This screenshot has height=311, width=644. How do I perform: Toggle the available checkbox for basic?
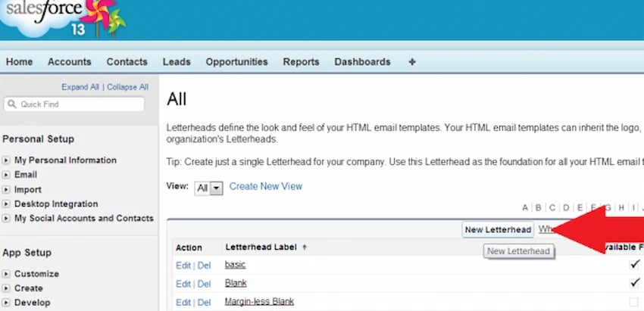point(635,264)
